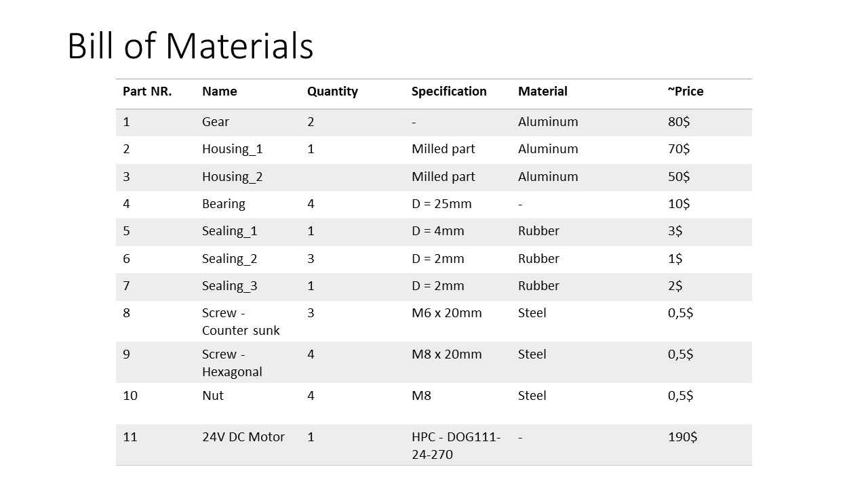This screenshot has width=868, height=488.
Task: Click the Specification column header
Action: [449, 91]
